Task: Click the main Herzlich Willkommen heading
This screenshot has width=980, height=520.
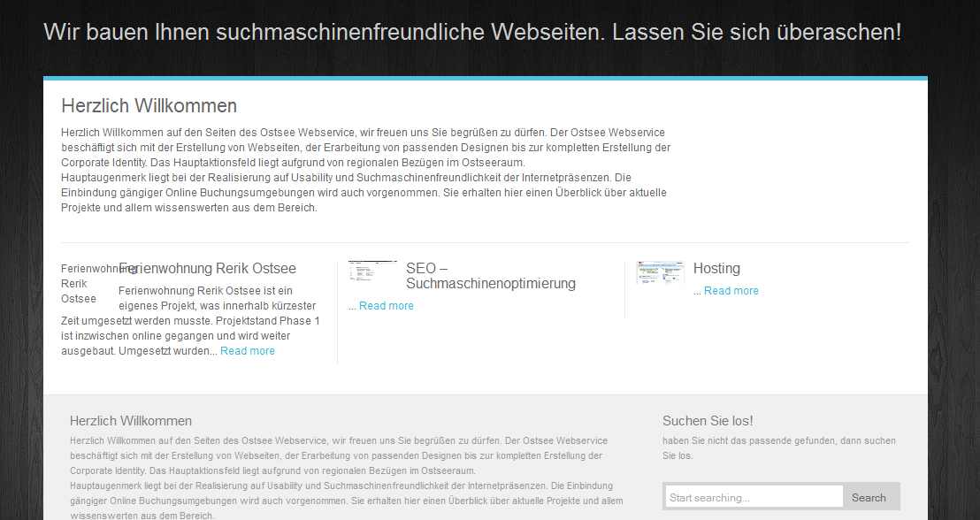Action: 149,105
